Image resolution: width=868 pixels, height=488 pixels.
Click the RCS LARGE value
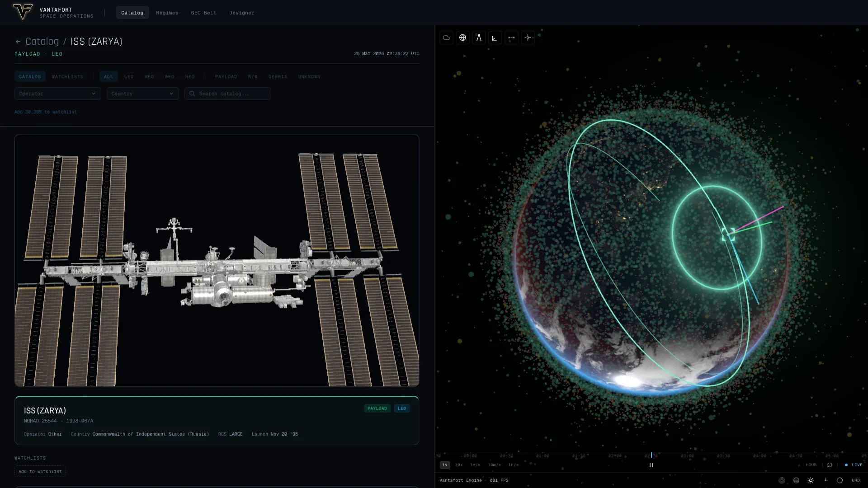[x=236, y=434]
